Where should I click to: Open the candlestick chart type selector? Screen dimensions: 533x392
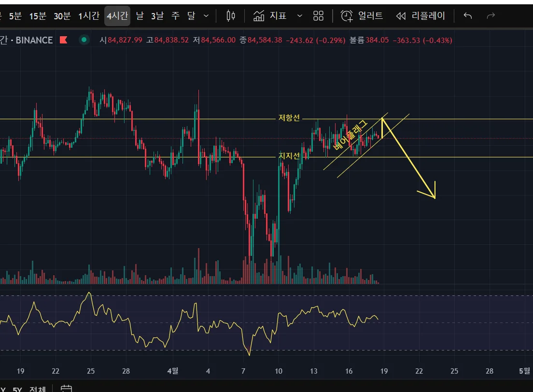coord(230,15)
